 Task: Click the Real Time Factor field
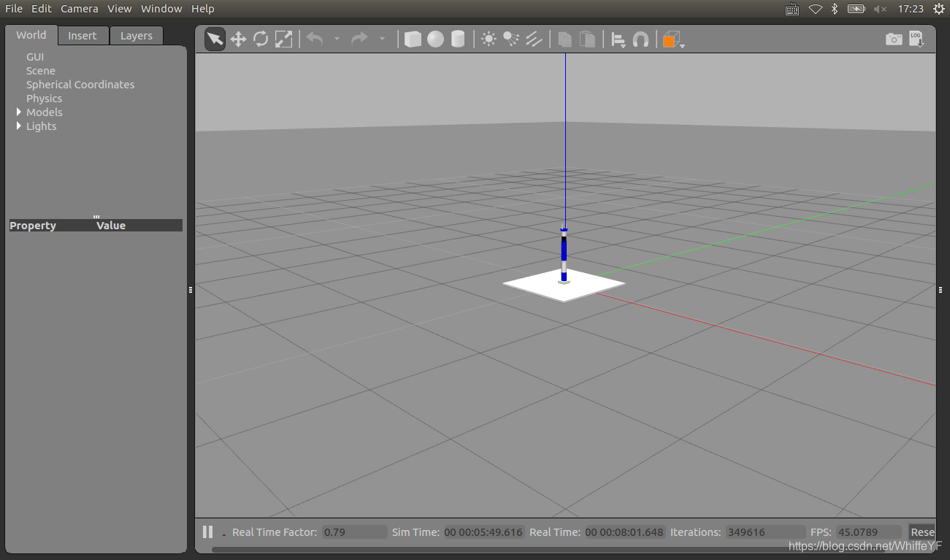pyautogui.click(x=355, y=532)
